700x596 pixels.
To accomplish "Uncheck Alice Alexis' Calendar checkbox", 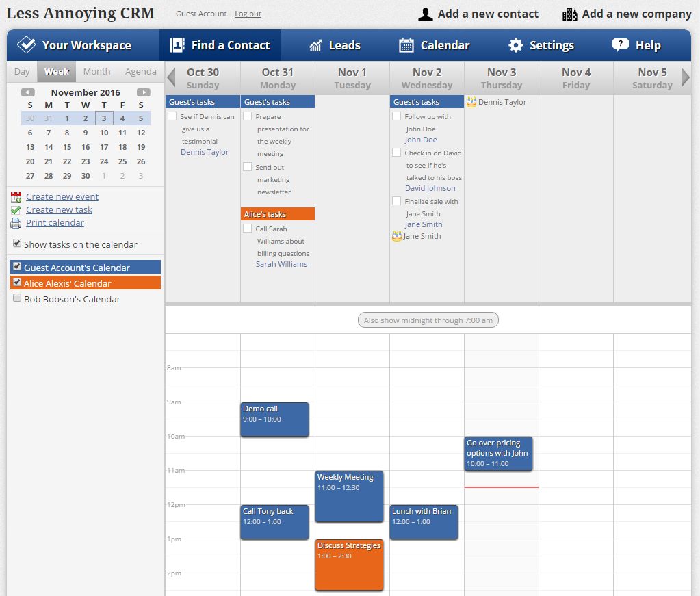I will point(17,282).
